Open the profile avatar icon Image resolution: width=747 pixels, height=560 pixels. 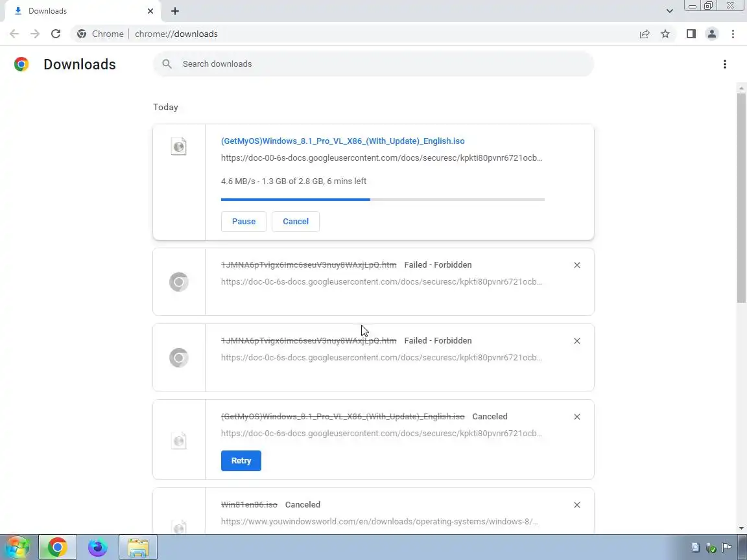pos(712,34)
